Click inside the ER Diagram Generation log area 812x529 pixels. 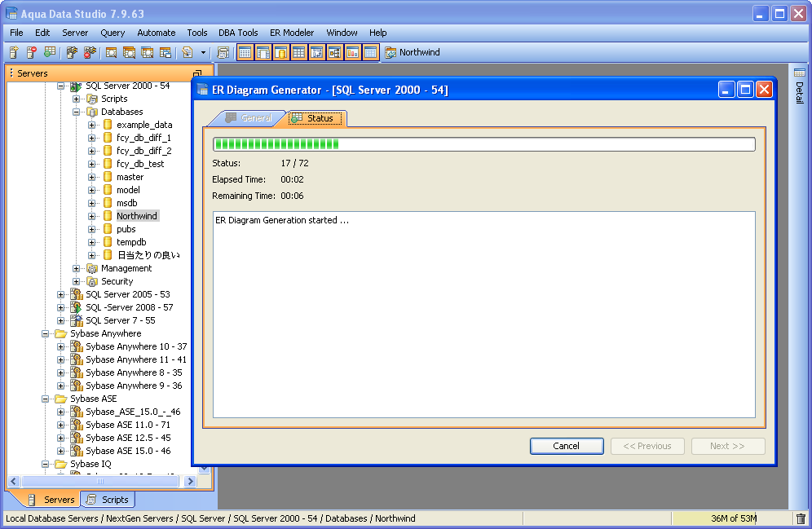483,314
